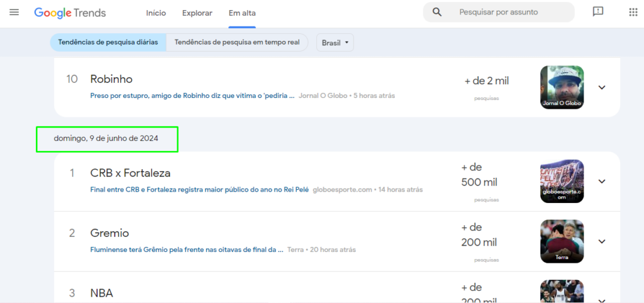Expand the Gremio trend row
The image size is (644, 303).
[602, 241]
